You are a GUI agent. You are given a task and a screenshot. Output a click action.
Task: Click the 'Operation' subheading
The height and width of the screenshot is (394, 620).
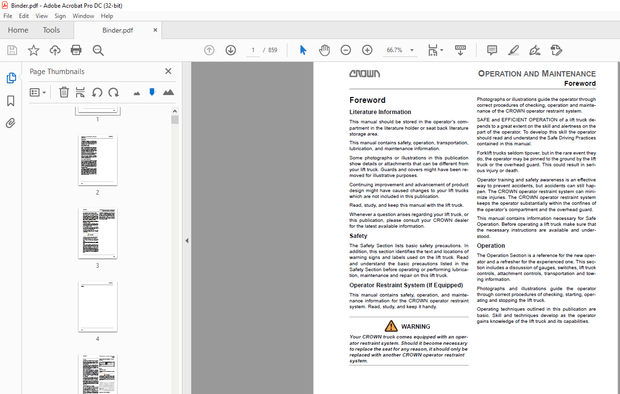(491, 246)
